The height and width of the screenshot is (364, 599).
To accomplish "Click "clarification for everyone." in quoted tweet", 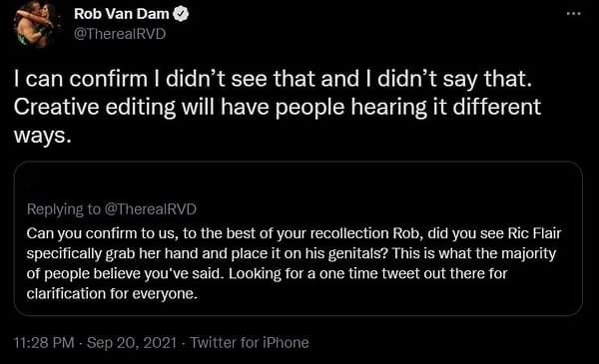I will click(112, 294).
